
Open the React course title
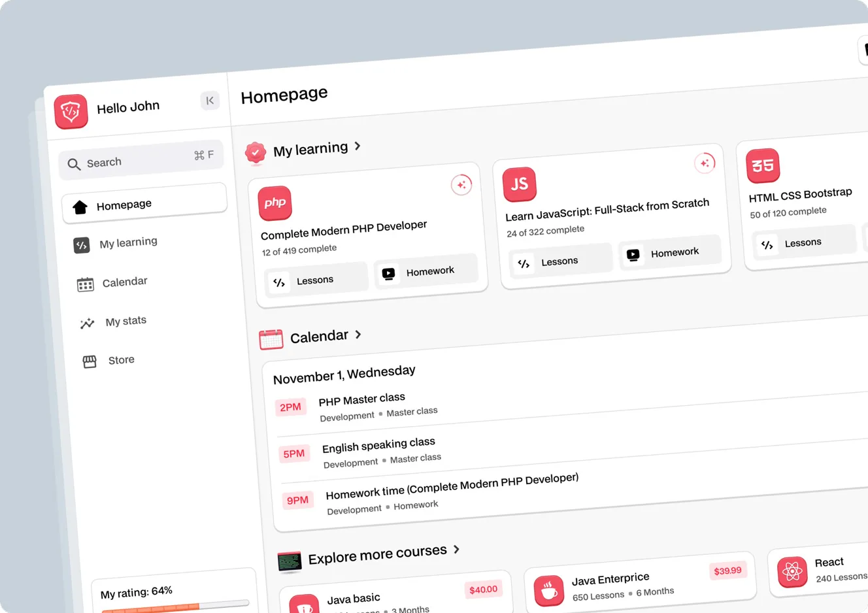pyautogui.click(x=829, y=563)
